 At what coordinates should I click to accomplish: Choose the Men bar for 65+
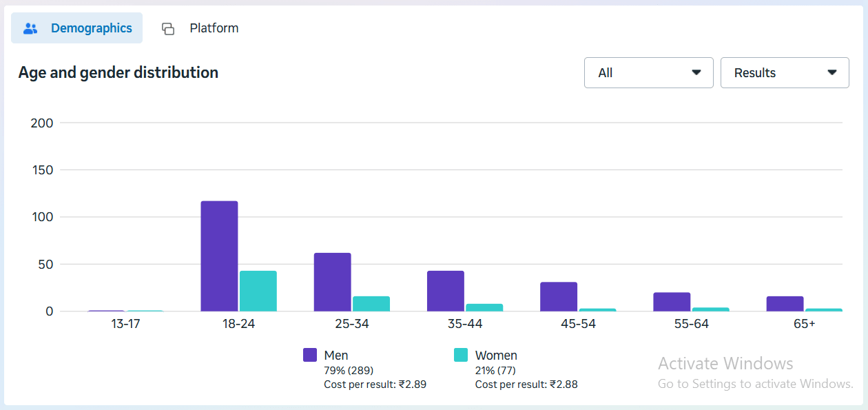click(785, 304)
